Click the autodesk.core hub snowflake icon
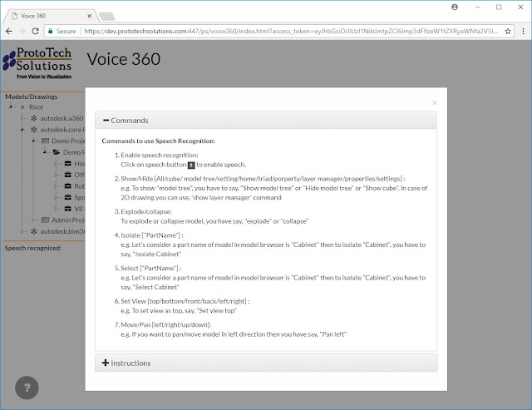 point(34,130)
